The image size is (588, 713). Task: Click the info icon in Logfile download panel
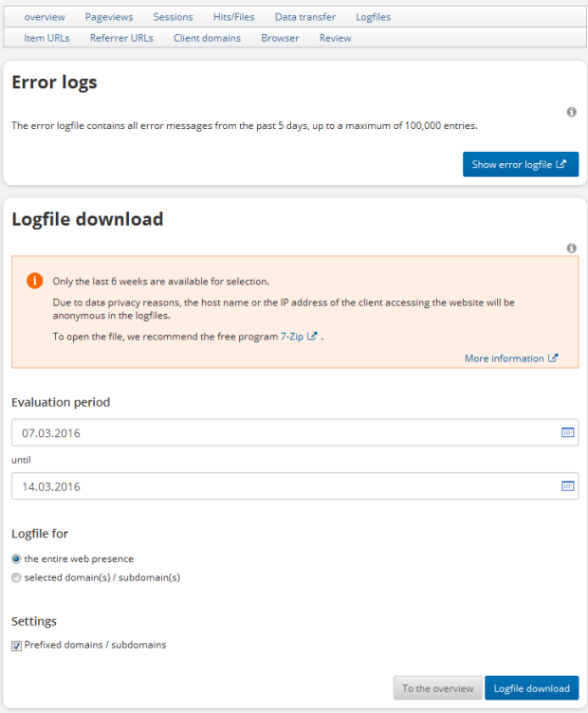[x=572, y=248]
